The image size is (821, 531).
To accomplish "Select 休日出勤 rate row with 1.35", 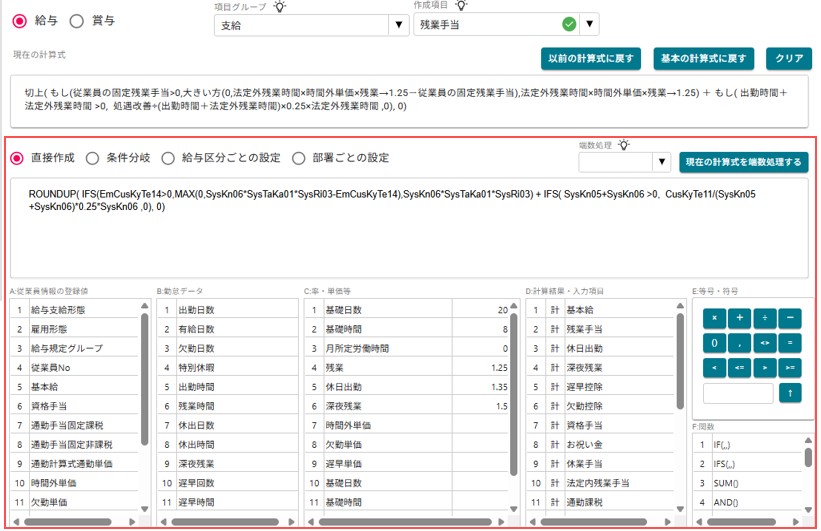I will click(407, 387).
